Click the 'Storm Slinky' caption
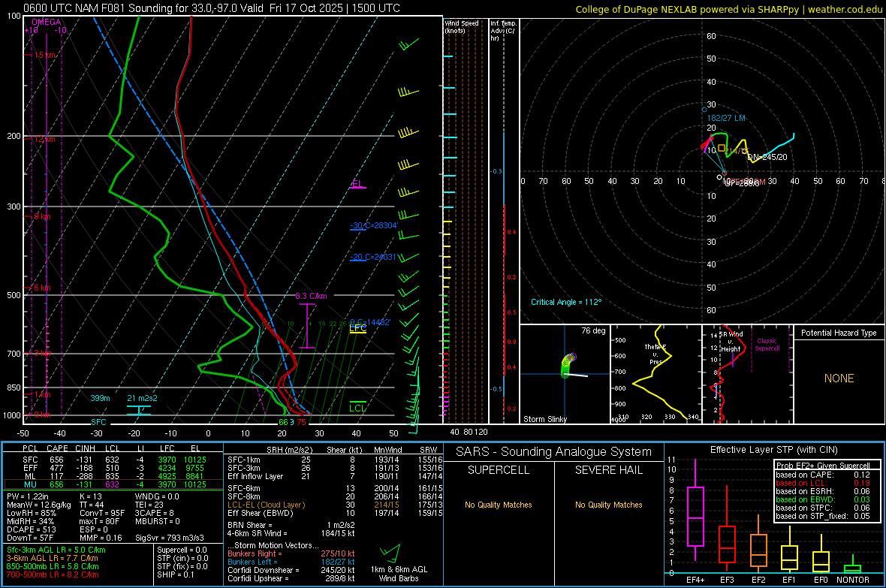Image resolution: width=886 pixels, height=588 pixels. click(x=544, y=419)
